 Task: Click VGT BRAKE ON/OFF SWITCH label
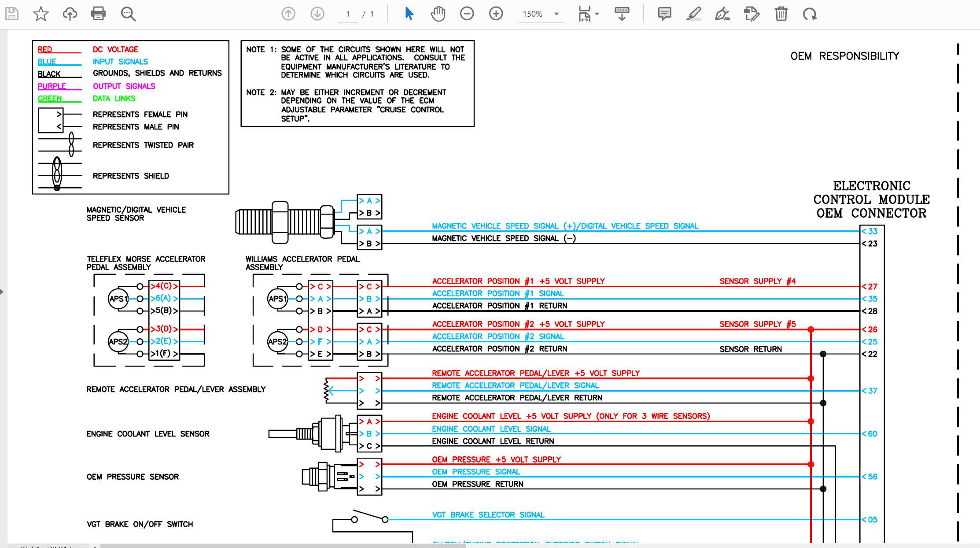[140, 524]
